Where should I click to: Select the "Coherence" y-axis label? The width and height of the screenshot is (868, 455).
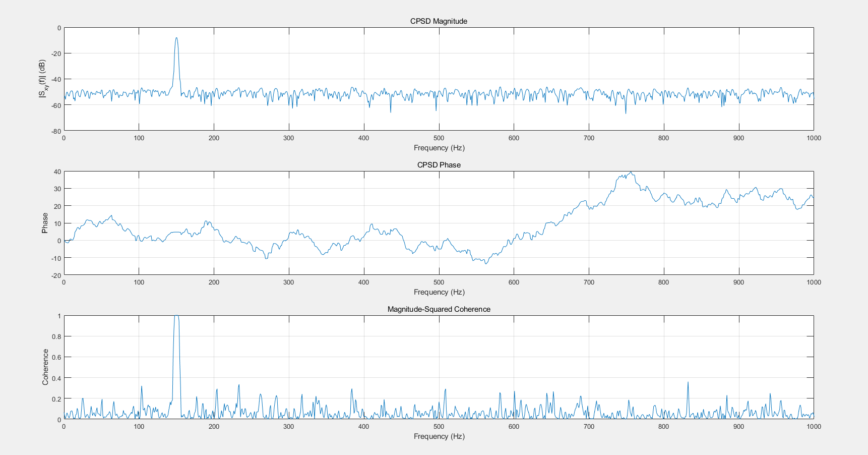45,367
